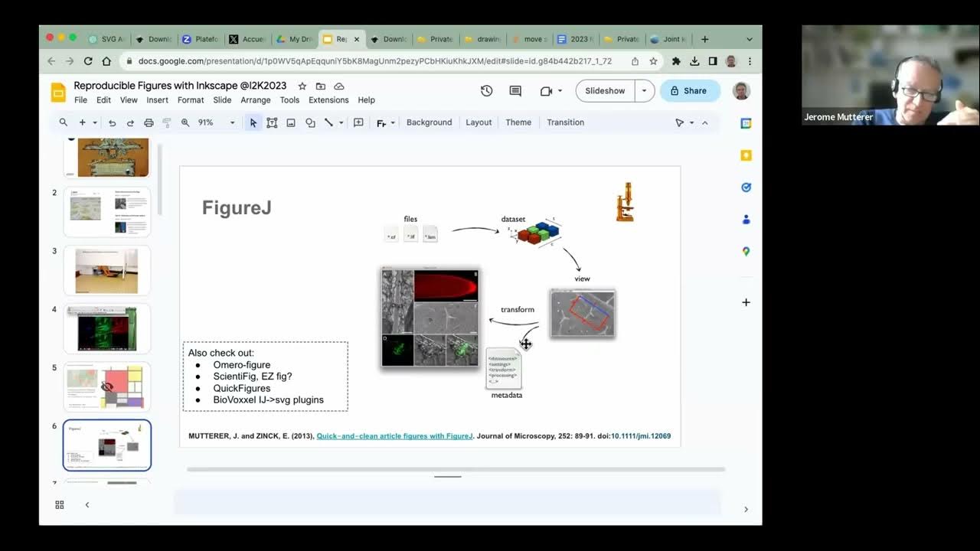
Task: Switch to grid view of slides
Action: pyautogui.click(x=60, y=505)
